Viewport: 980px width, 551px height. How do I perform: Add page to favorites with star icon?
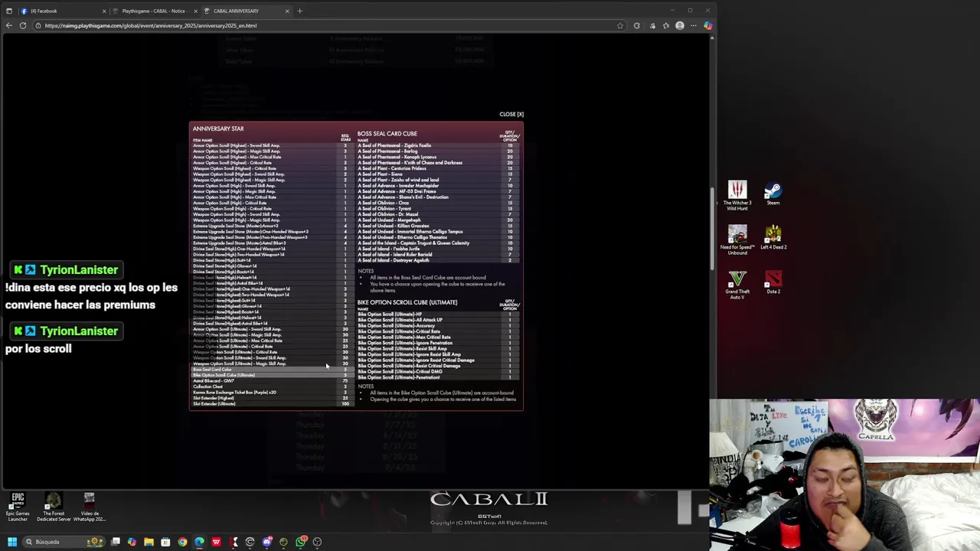(x=620, y=25)
